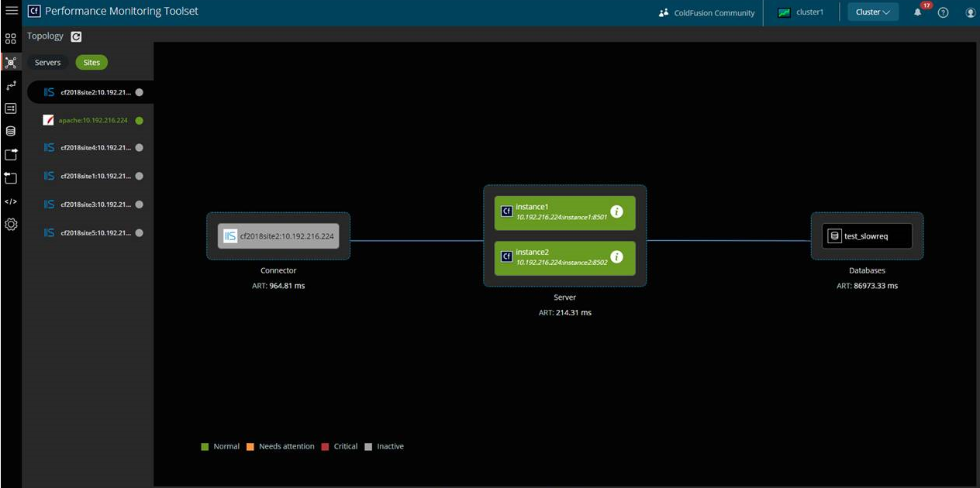
Task: Open the database sidebar icon
Action: point(11,132)
